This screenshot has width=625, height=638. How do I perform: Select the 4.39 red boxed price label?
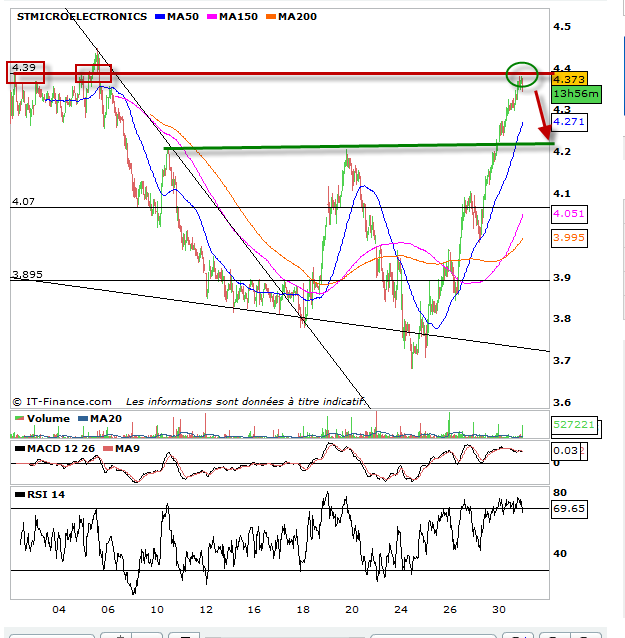pyautogui.click(x=25, y=69)
